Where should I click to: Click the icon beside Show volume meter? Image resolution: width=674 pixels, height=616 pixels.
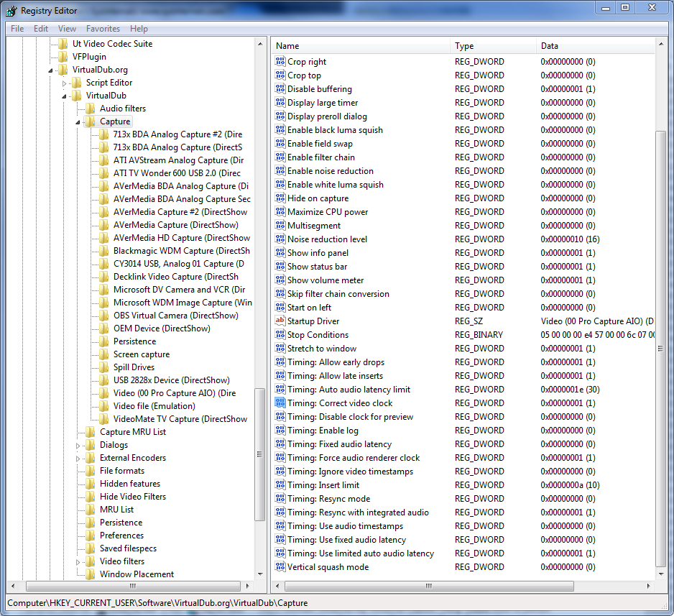coord(280,280)
